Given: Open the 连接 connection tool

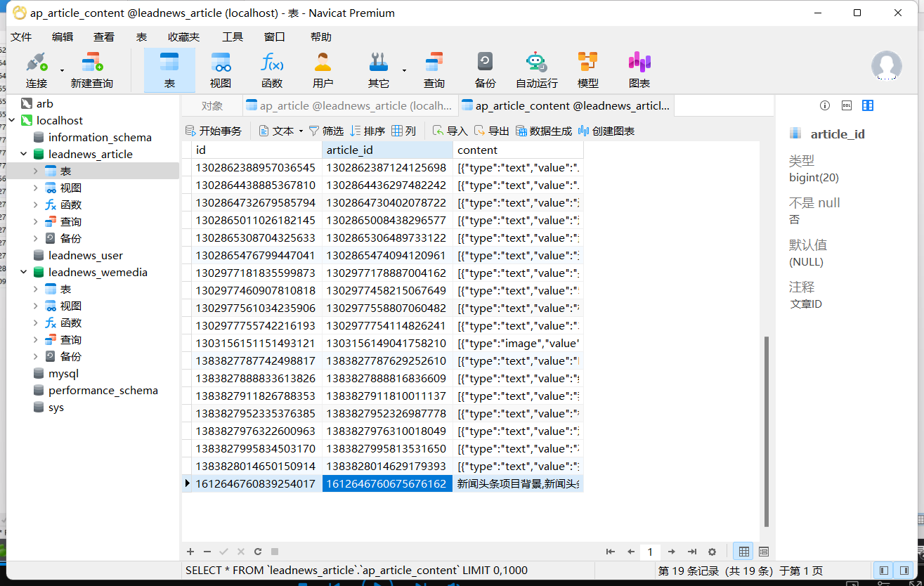Looking at the screenshot, I should 37,70.
